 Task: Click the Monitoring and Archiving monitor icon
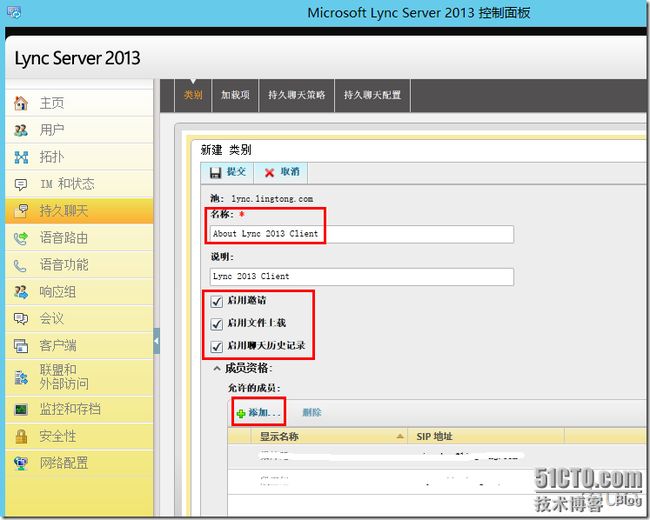coord(21,409)
